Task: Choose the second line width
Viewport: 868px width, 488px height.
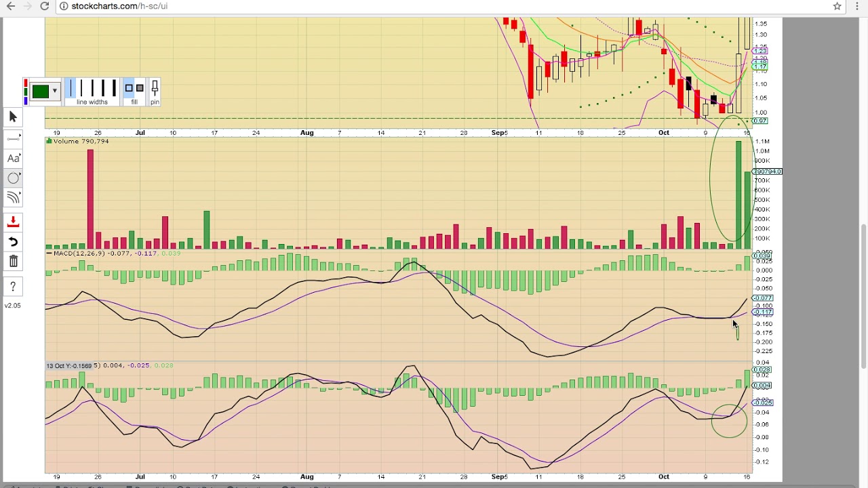Action: [x=81, y=88]
